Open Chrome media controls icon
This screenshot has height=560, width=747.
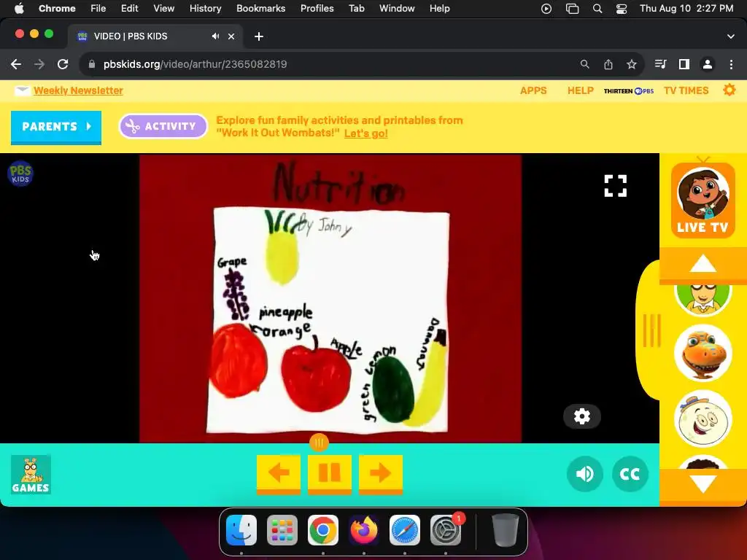(660, 64)
